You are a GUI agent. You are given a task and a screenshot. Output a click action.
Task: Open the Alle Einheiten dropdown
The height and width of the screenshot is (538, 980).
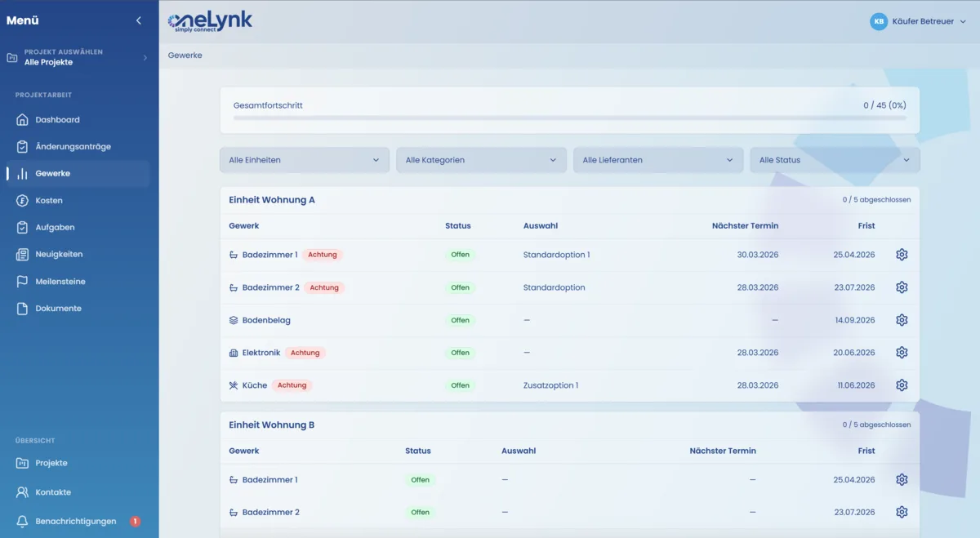304,159
